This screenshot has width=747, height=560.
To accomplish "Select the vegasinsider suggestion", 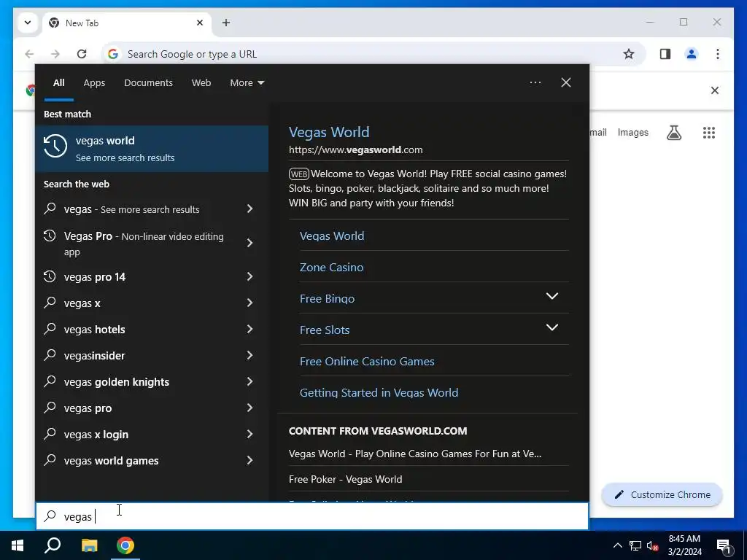I will click(94, 355).
